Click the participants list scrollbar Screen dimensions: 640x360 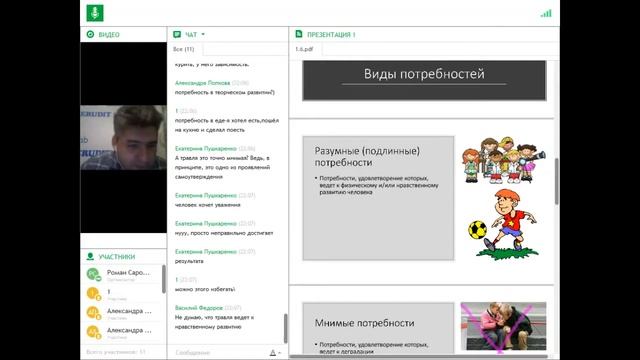tap(164, 279)
